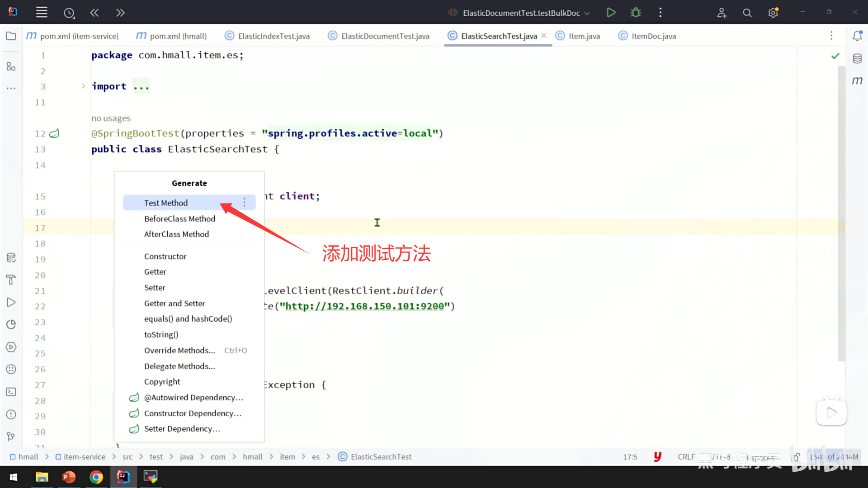The height and width of the screenshot is (488, 868).
Task: Open the Database tool window
Action: click(857, 58)
